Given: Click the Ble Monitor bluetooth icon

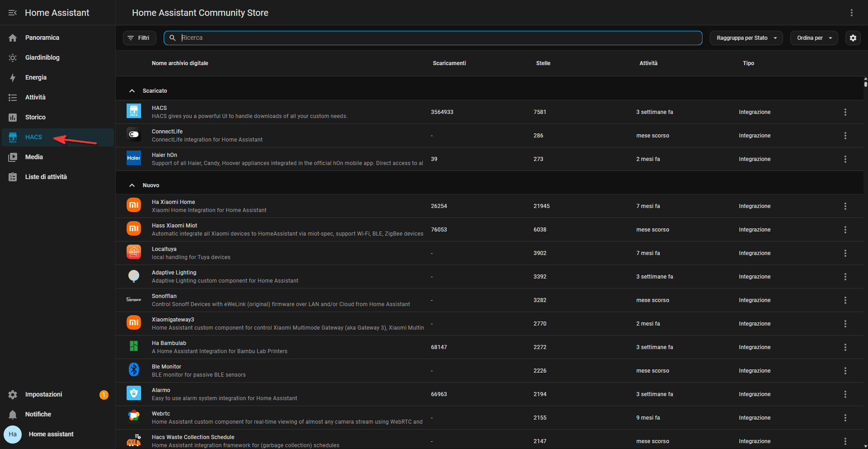Looking at the screenshot, I should 134,370.
